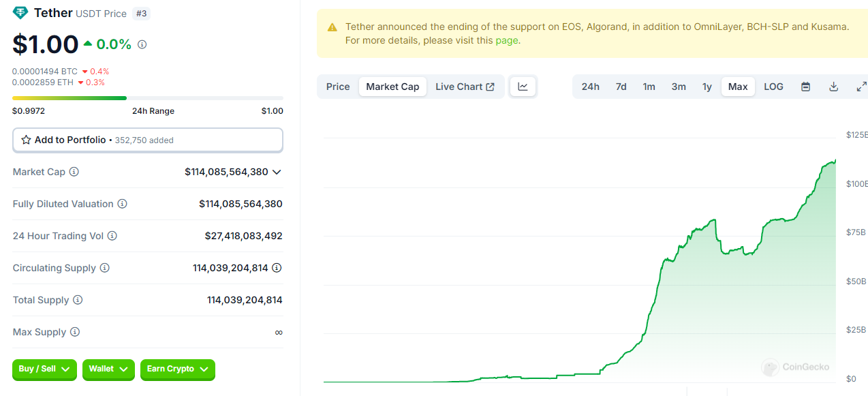The width and height of the screenshot is (868, 396).
Task: Open the Earn Crypto dropdown
Action: coord(177,369)
